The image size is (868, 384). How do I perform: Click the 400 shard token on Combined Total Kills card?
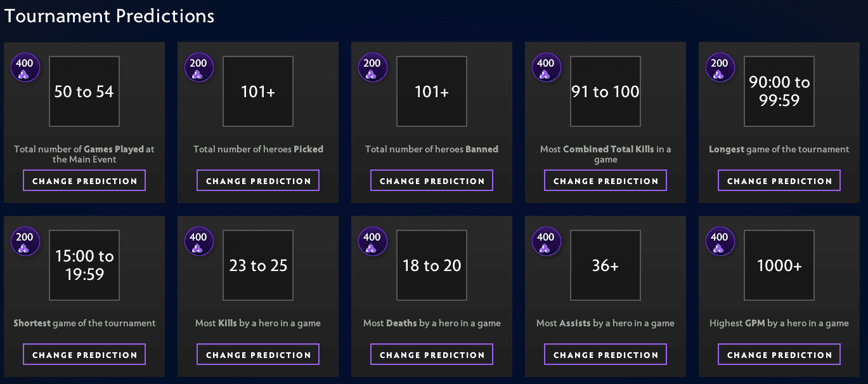[546, 67]
